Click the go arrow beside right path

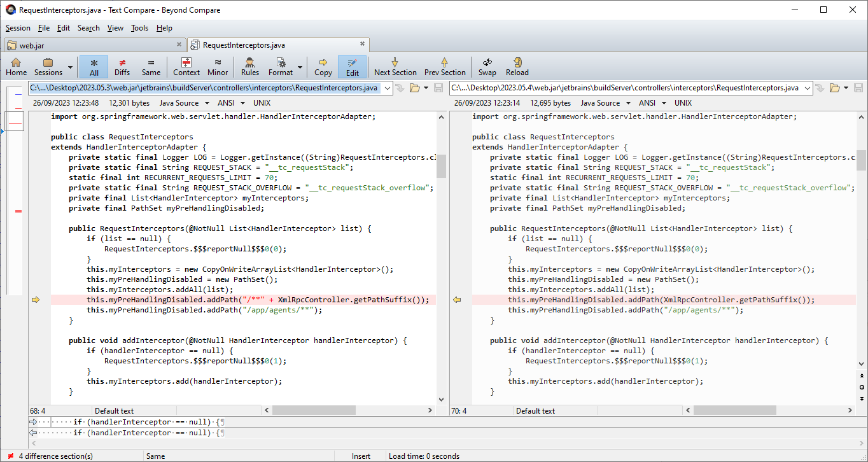820,88
